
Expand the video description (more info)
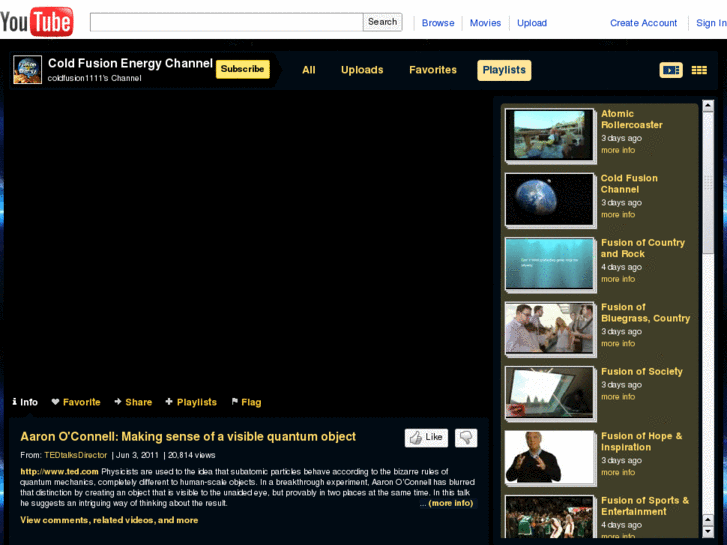click(x=451, y=503)
